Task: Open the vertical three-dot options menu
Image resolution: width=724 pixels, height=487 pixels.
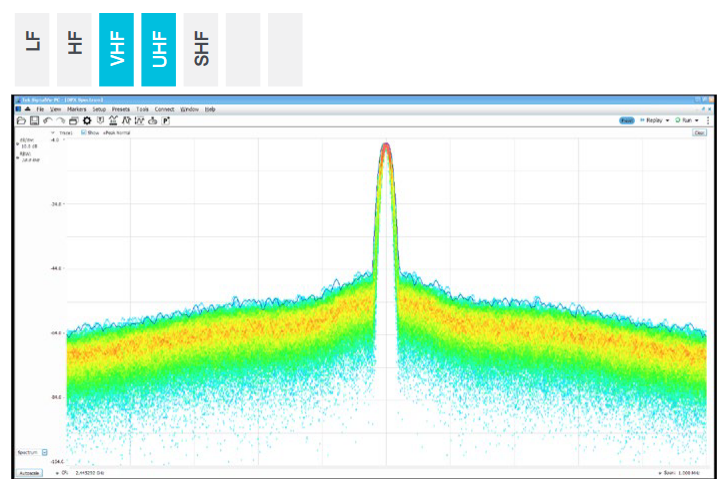Action: (x=708, y=120)
